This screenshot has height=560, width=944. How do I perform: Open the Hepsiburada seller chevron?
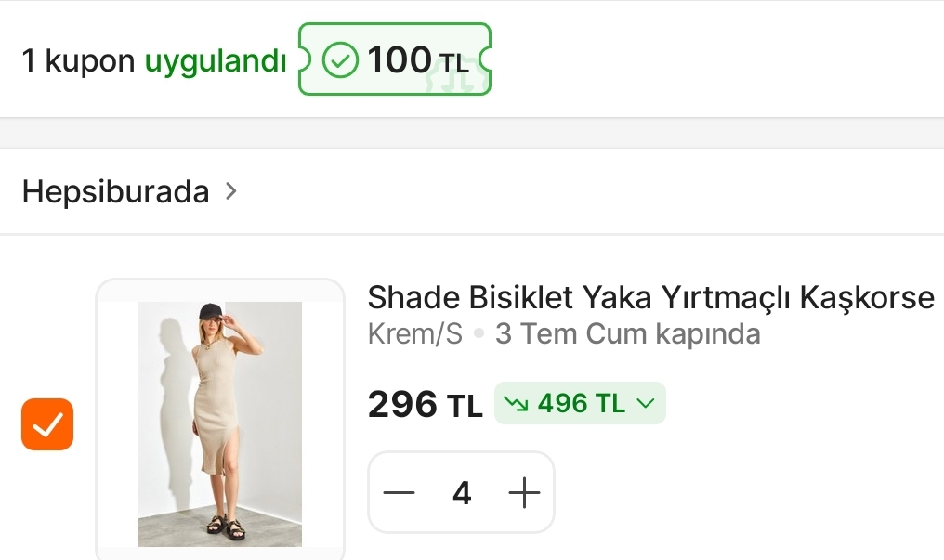pyautogui.click(x=231, y=191)
